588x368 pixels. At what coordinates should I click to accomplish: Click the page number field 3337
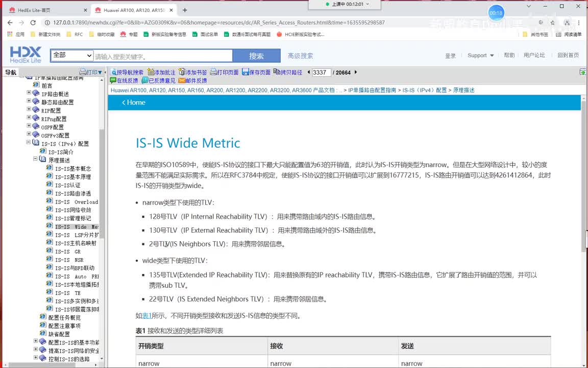[x=321, y=72]
